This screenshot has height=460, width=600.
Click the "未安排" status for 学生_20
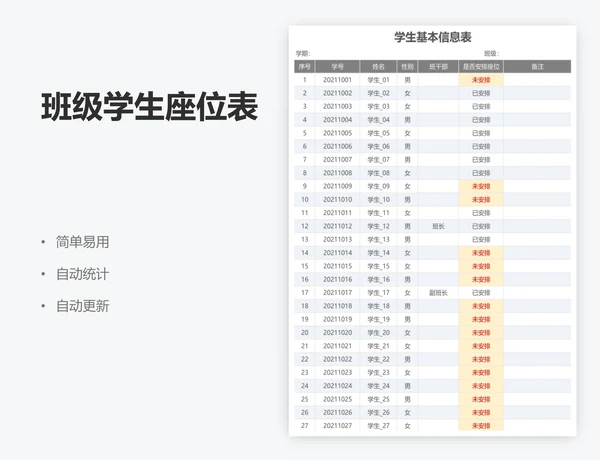(x=481, y=333)
